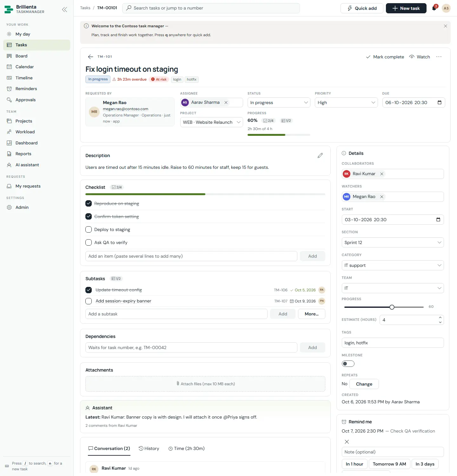Remove collaborator Ravi Kumar
Screen dimensions: 457x476
point(382,174)
